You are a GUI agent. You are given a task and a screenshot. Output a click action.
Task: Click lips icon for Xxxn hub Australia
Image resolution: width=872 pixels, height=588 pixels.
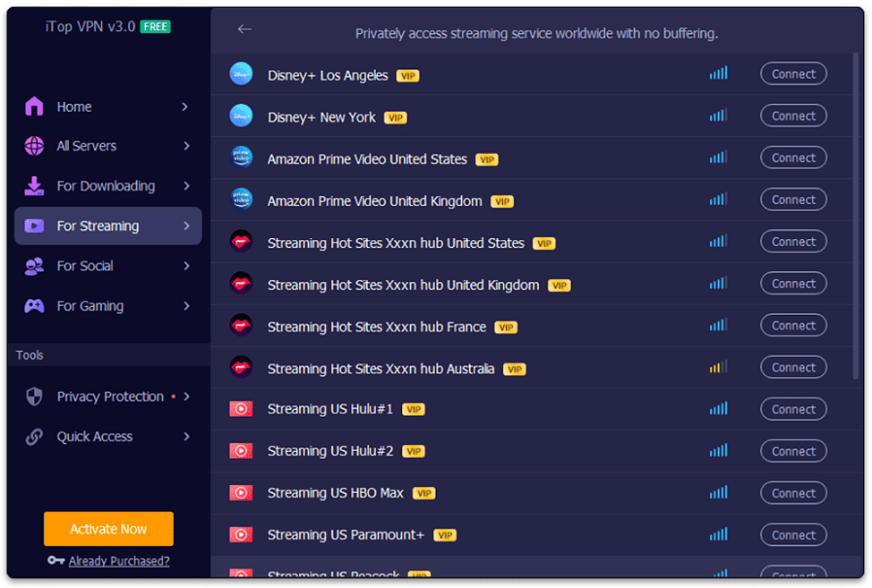(x=241, y=367)
